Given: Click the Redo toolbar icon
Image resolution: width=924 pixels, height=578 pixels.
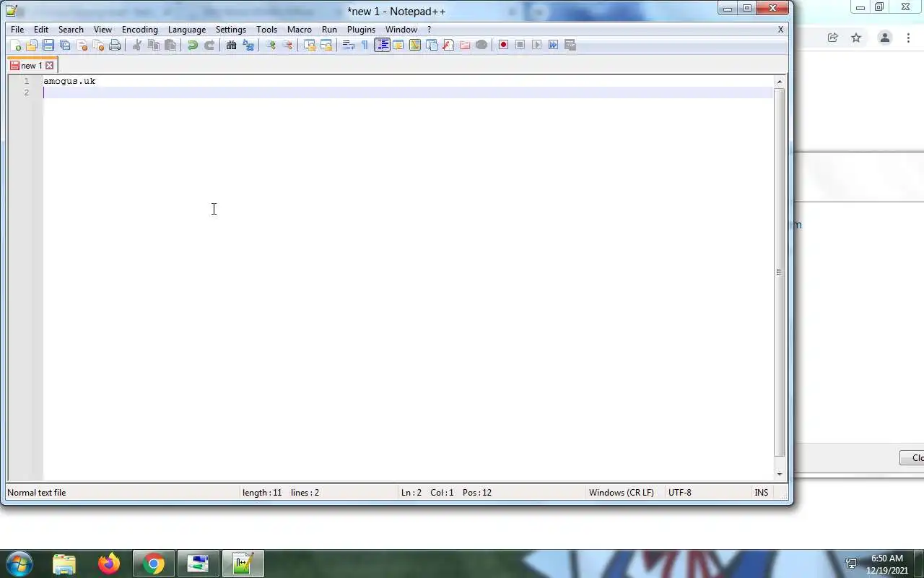Looking at the screenshot, I should pos(209,45).
